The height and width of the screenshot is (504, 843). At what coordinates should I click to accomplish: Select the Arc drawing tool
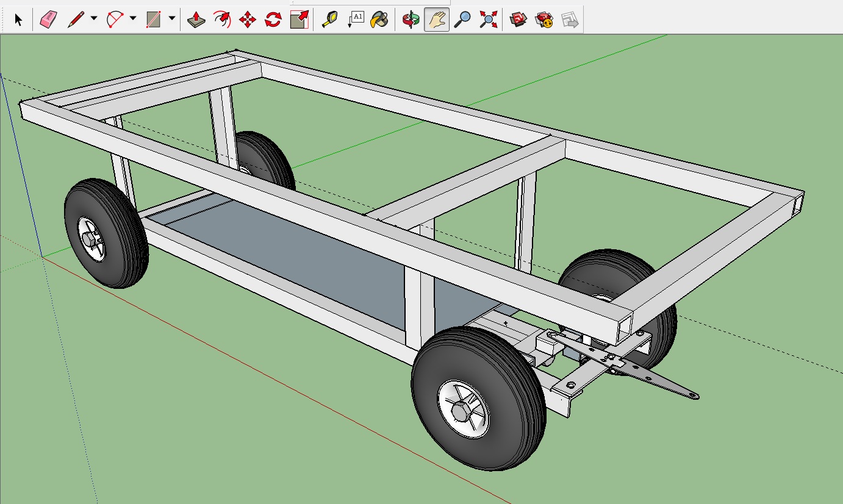[x=115, y=20]
